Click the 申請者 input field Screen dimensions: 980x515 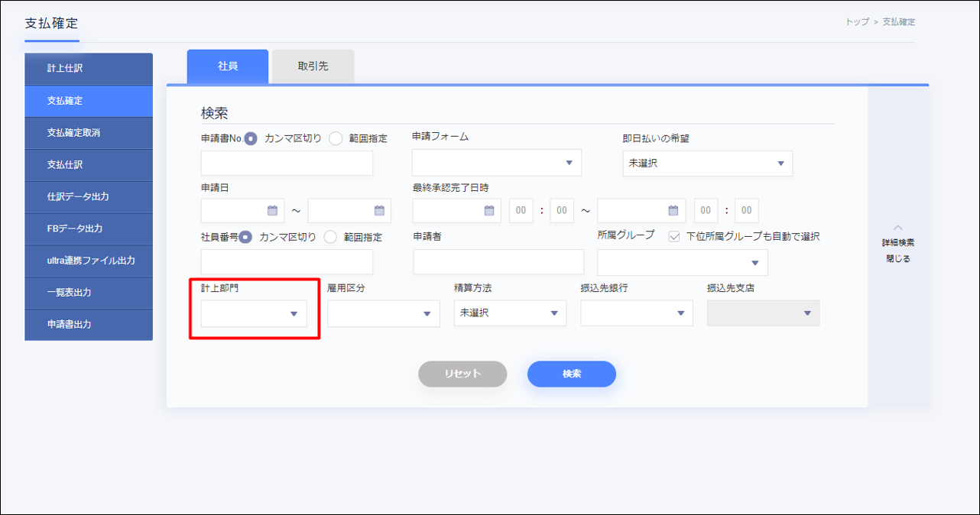coord(498,262)
